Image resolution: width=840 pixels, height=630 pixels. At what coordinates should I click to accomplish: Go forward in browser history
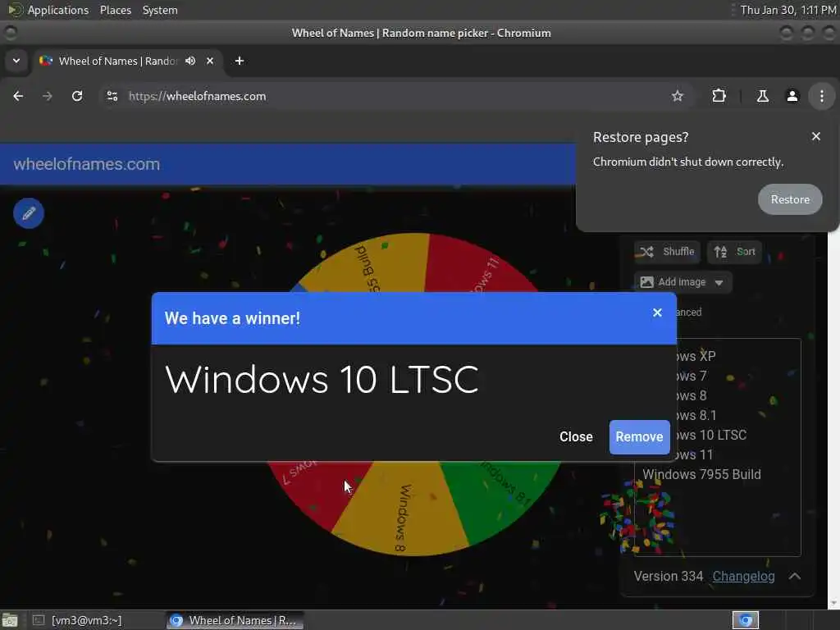click(x=48, y=96)
